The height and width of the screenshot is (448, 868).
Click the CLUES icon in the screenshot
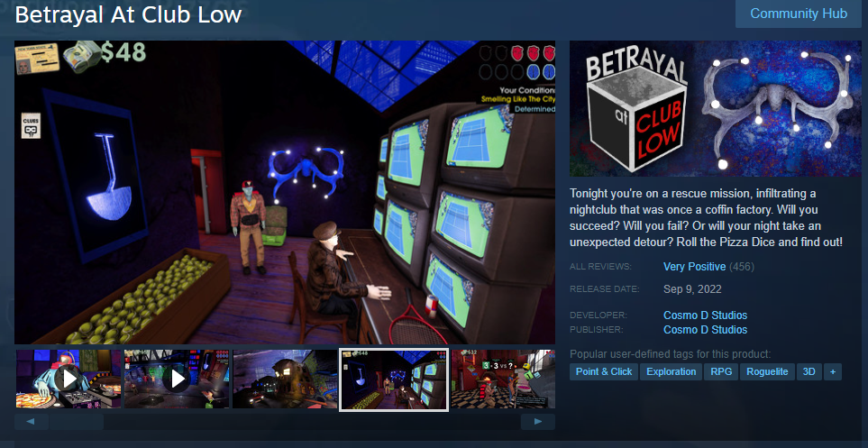point(31,125)
